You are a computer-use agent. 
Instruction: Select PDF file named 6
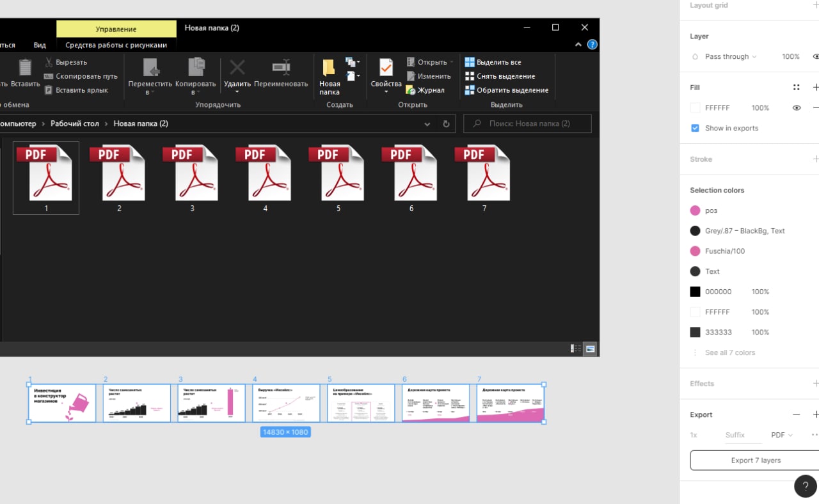point(411,178)
